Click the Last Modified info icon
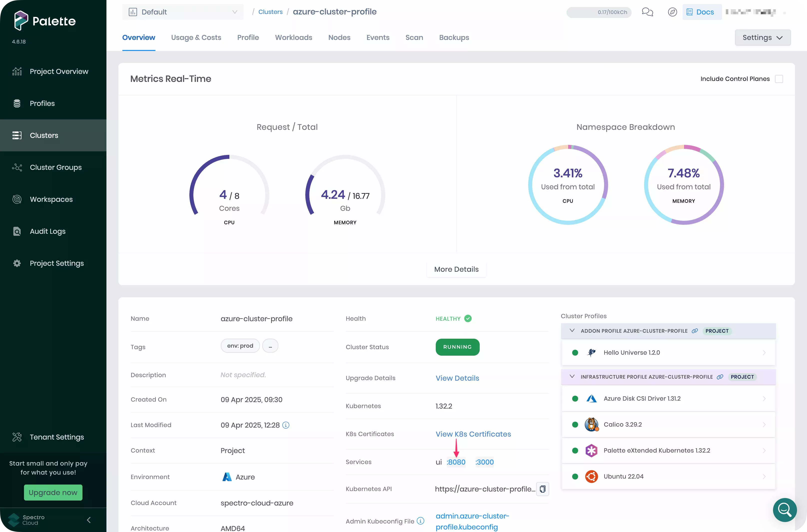This screenshot has width=807, height=532. (286, 425)
